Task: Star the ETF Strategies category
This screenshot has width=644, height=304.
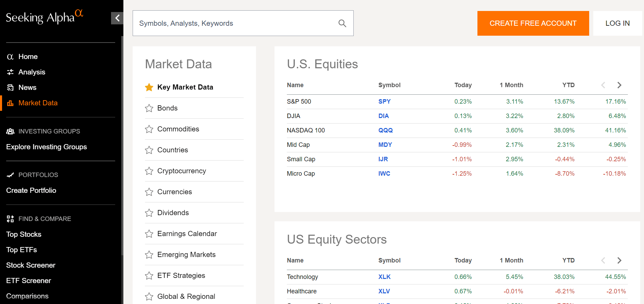Action: (149, 276)
